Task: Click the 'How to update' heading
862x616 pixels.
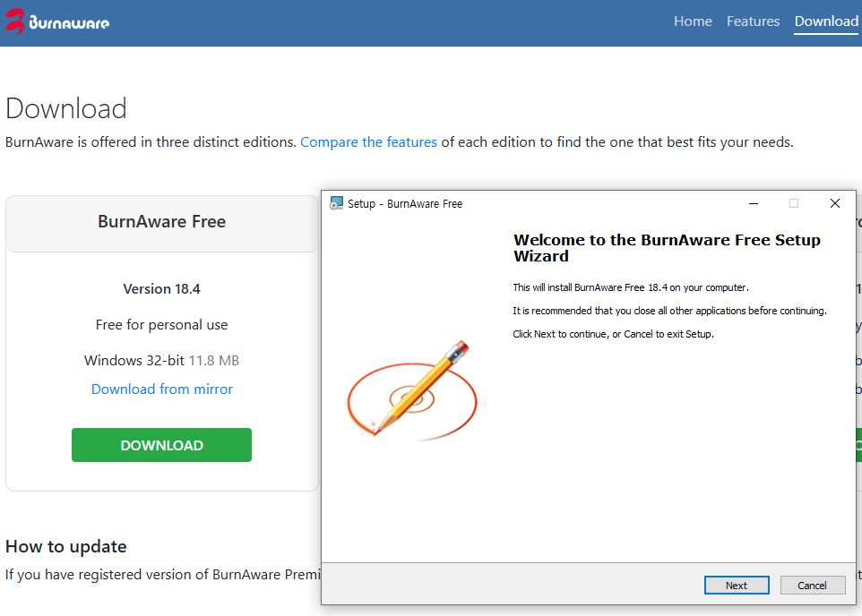Action: coord(66,547)
